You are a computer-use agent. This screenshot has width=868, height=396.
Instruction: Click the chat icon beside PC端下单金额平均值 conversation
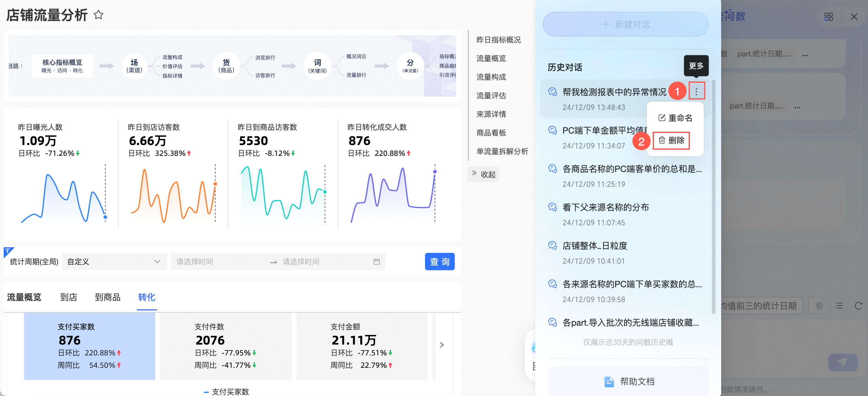553,130
